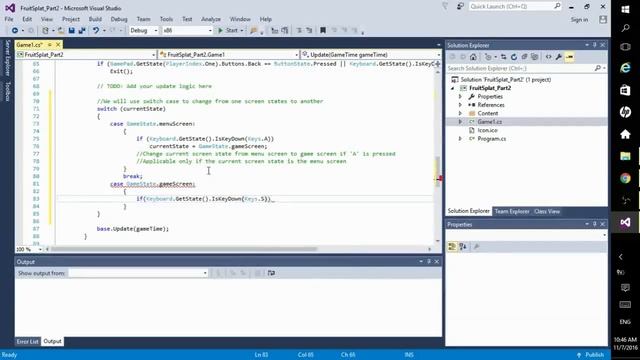This screenshot has width=640, height=360.
Task: Open the Build menu
Action: point(95,19)
